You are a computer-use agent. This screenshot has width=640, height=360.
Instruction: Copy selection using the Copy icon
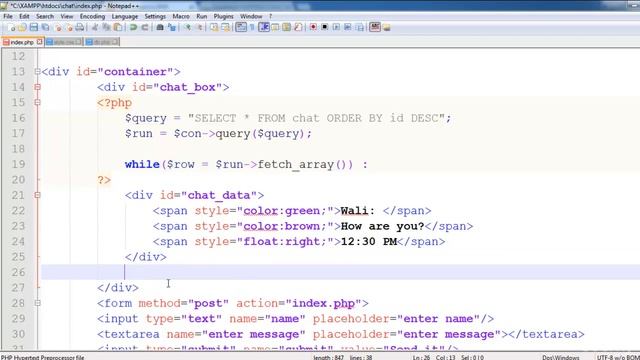click(106, 27)
